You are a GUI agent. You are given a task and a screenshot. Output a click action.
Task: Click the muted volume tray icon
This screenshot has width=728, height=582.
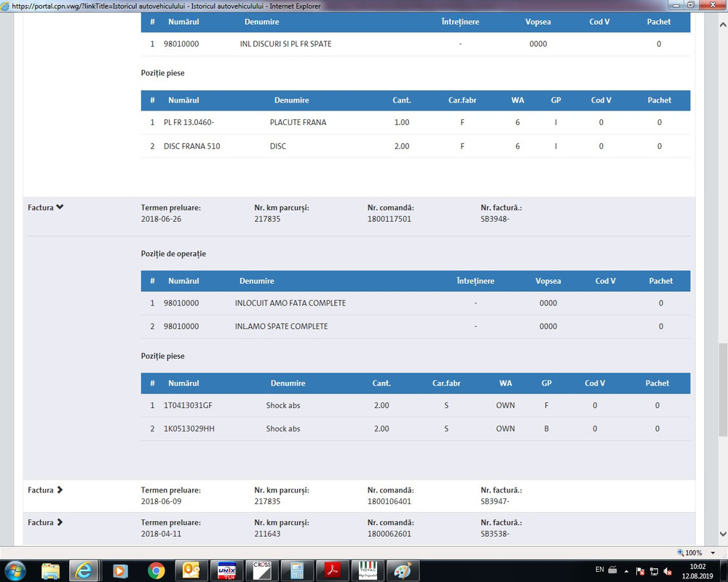[668, 571]
